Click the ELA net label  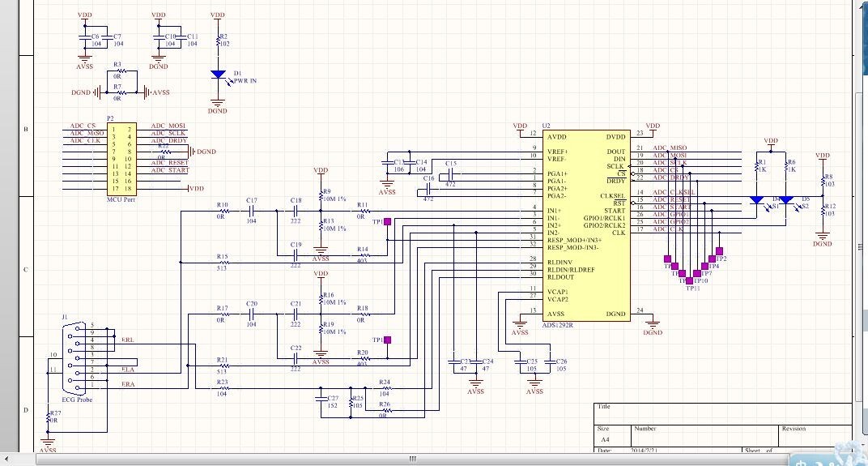pos(128,370)
